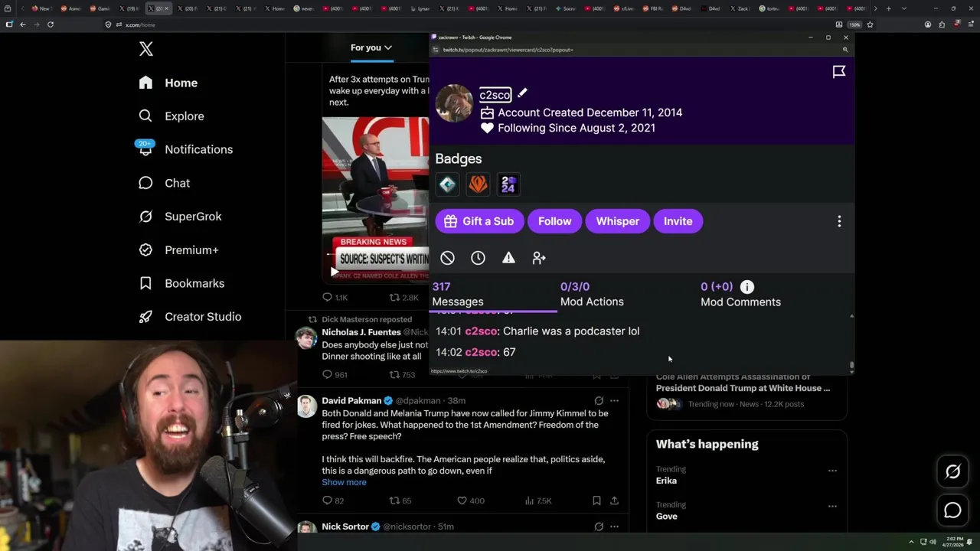The height and width of the screenshot is (551, 980).
Task: Open Nicholas J. Fuentes profile name
Action: [x=361, y=332]
